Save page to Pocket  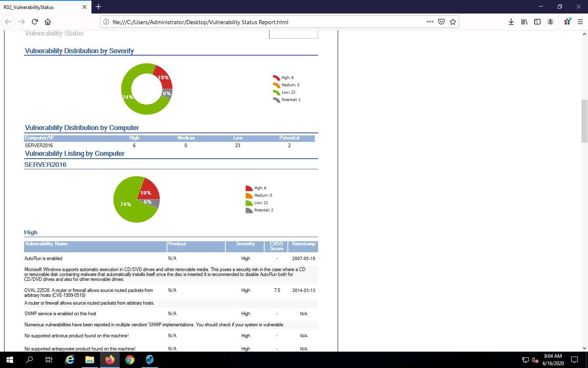441,22
